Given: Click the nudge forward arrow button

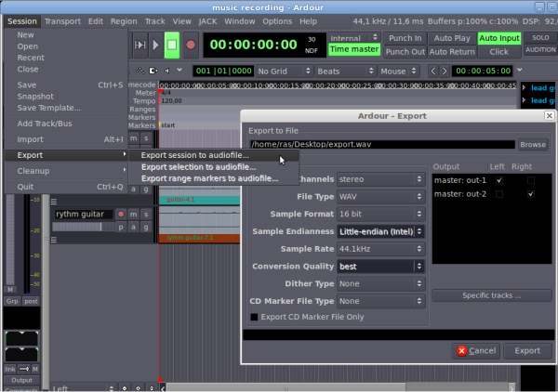Looking at the screenshot, I should point(445,72).
